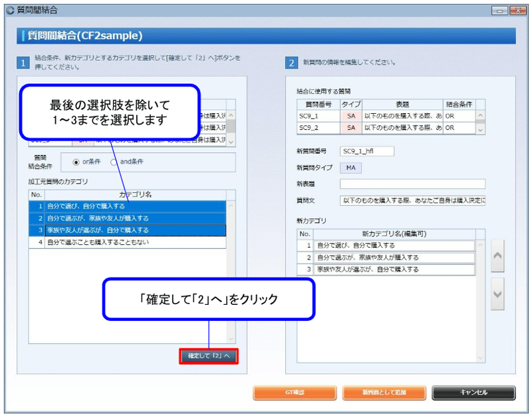The width and height of the screenshot is (532, 418).
Task: Click the scroll-up arrow in 新カテゴリ table
Action: (480, 244)
